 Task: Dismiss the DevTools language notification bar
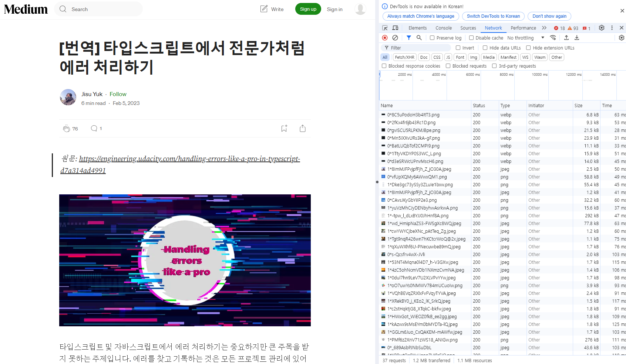(x=622, y=11)
